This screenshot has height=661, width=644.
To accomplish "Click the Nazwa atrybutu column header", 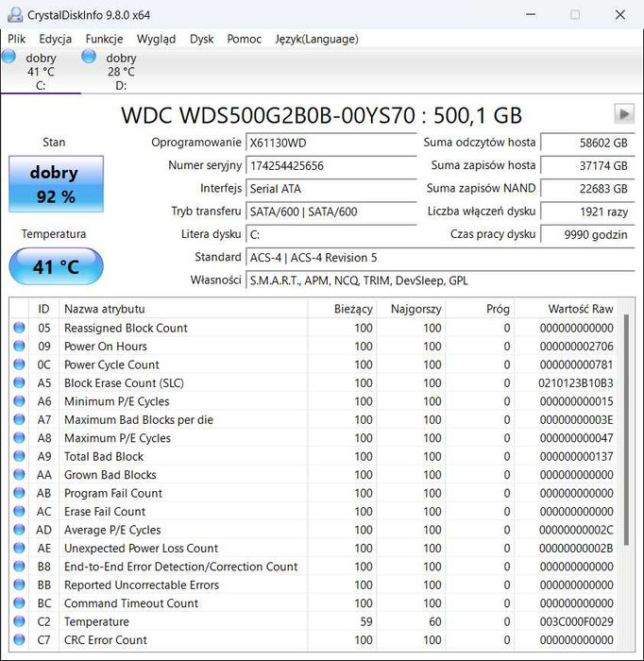I will click(x=183, y=309).
